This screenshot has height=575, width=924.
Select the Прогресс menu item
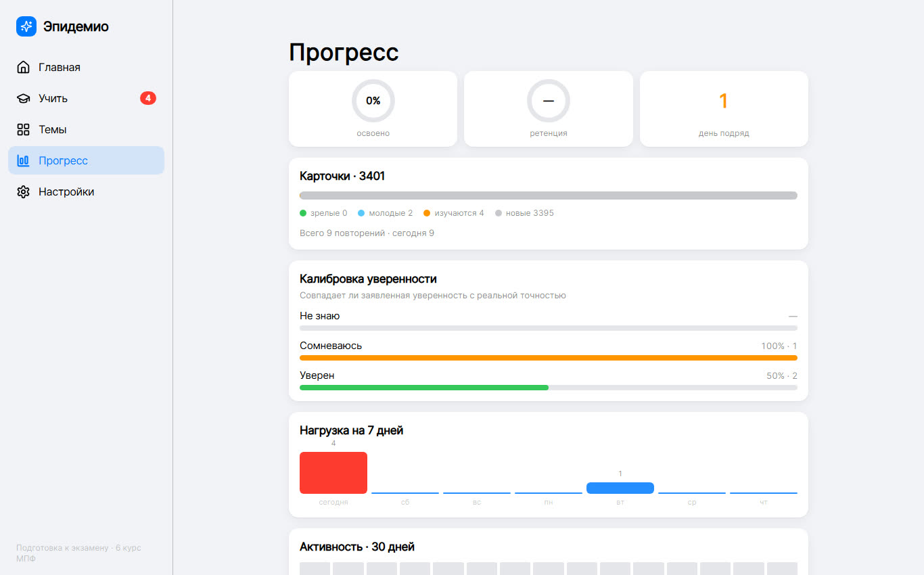tap(87, 161)
